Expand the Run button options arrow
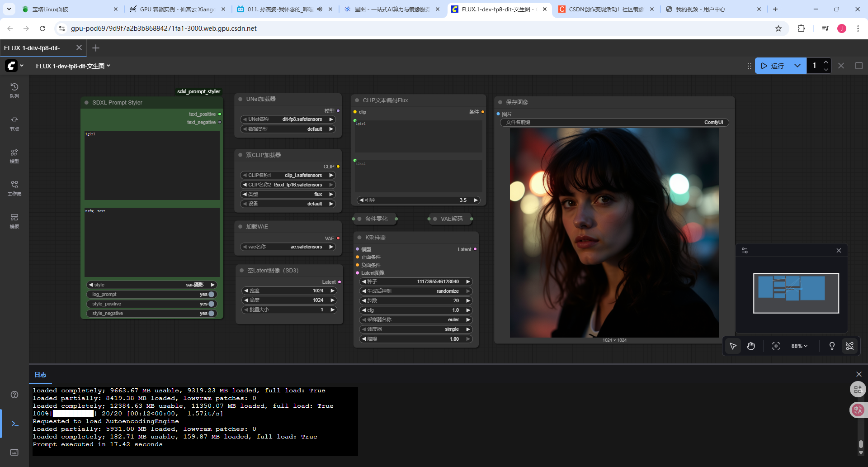Image resolution: width=868 pixels, height=467 pixels. pyautogui.click(x=797, y=66)
